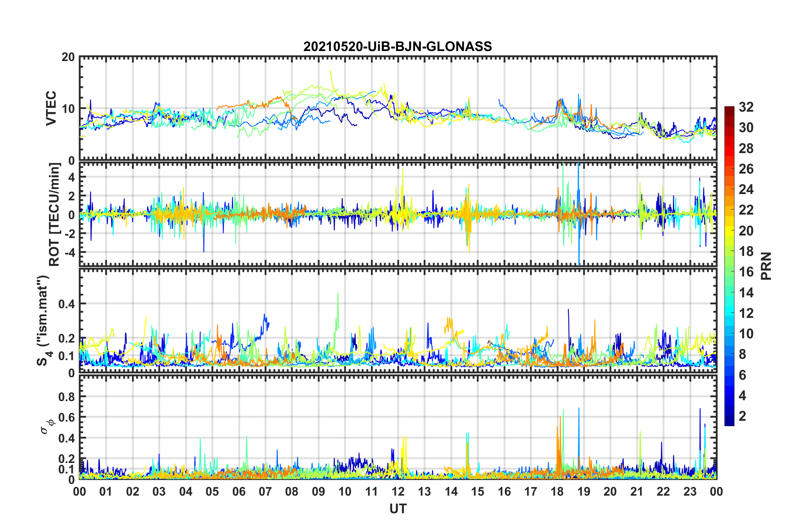Click colorbar tick label 14

click(x=746, y=292)
